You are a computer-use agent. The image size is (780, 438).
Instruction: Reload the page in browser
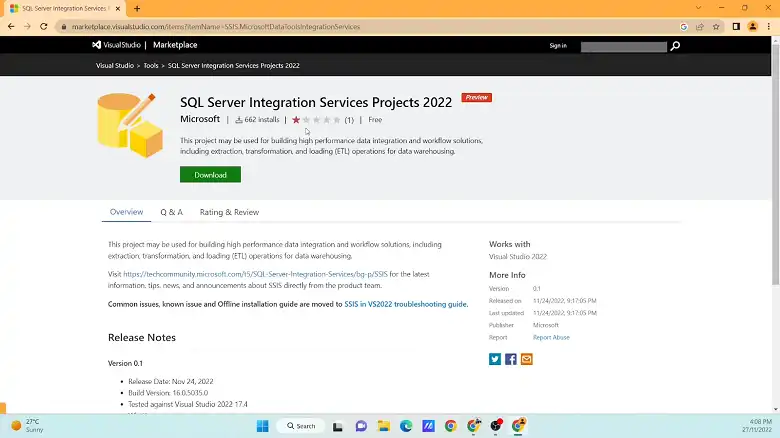point(44,26)
